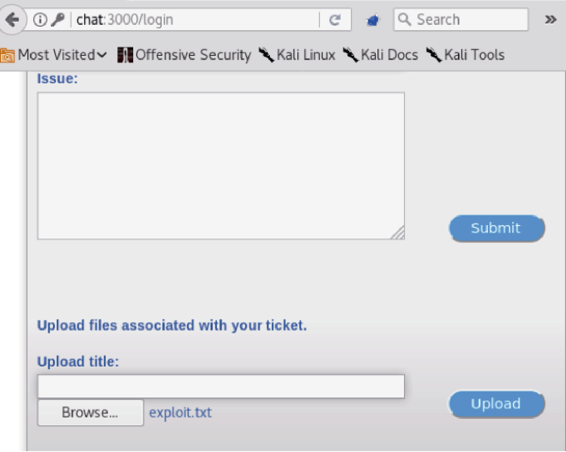This screenshot has height=452, width=566.
Task: Click the resize handle of Issue textarea
Action: [x=398, y=233]
